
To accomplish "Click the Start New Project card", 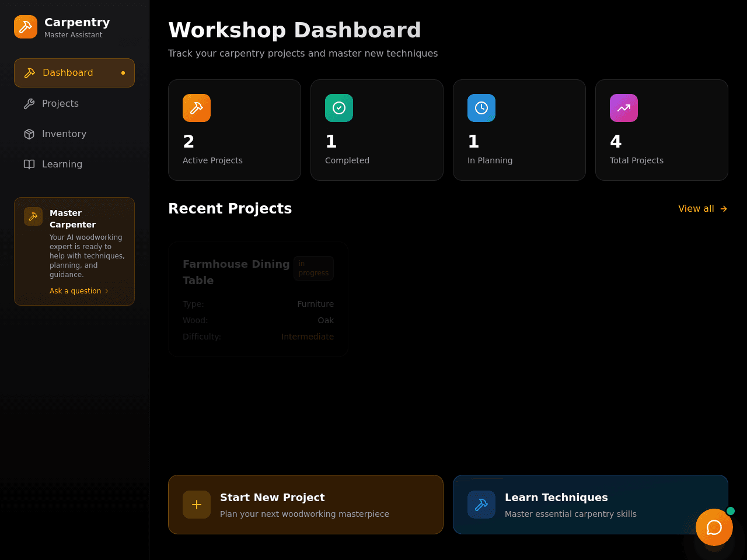I will pyautogui.click(x=306, y=505).
